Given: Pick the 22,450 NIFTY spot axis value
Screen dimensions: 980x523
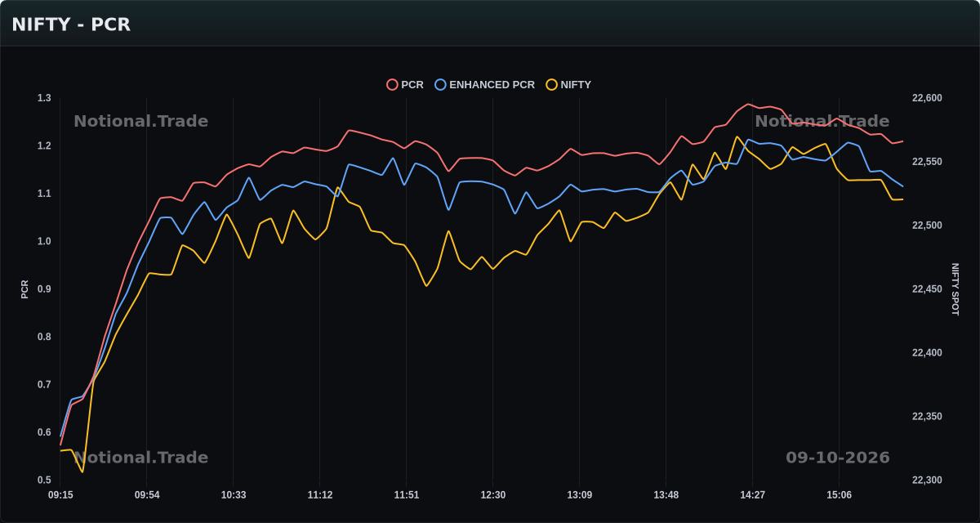Looking at the screenshot, I should click(x=927, y=289).
